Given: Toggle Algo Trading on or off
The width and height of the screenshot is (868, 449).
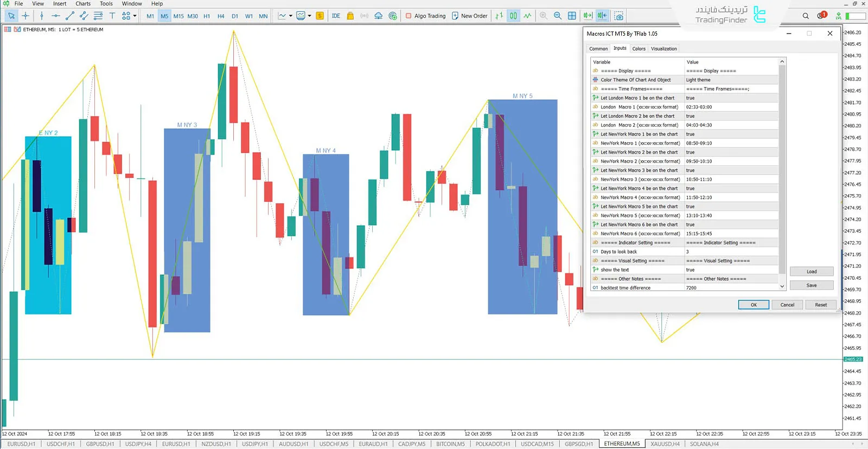Looking at the screenshot, I should tap(425, 16).
